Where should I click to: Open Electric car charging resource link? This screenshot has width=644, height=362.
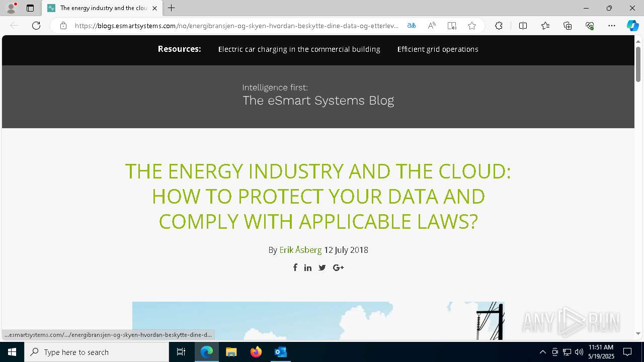(x=299, y=49)
